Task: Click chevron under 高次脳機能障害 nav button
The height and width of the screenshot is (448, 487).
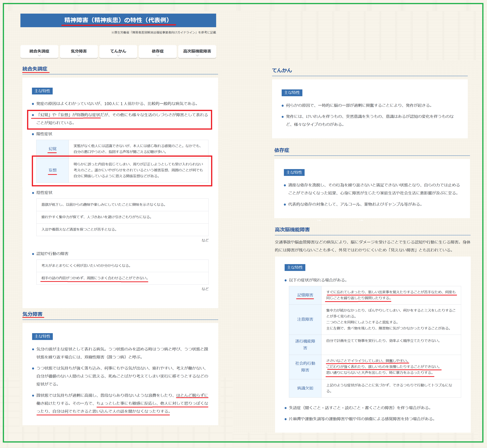Action: pos(197,56)
